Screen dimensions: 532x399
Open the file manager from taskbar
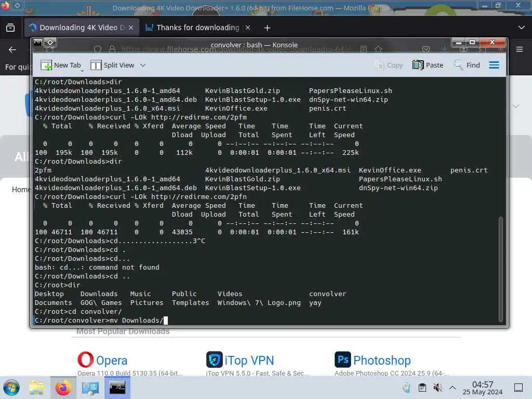point(36,388)
